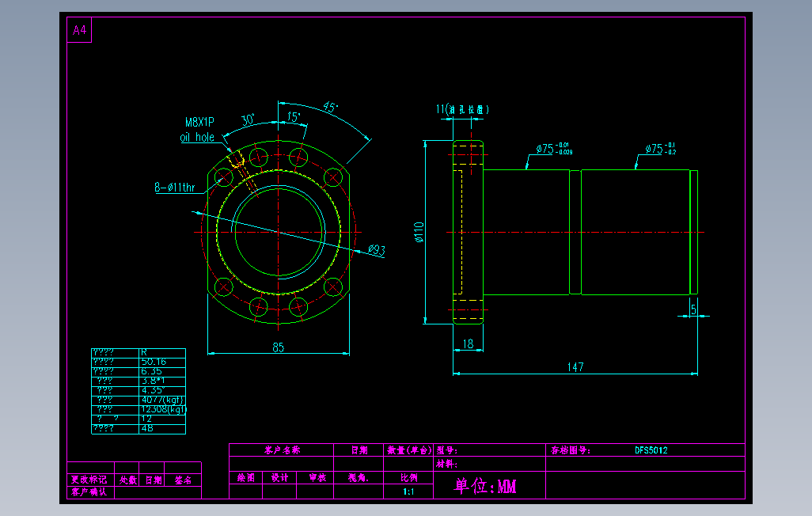Click the 数量(单台) header cell
This screenshot has height=516, width=812.
[x=409, y=450]
